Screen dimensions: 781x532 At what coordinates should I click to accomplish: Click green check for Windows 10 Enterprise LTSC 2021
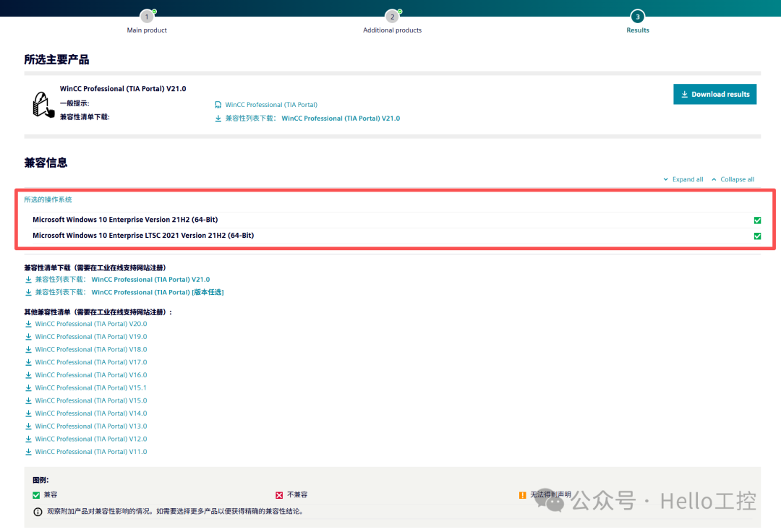[x=757, y=236]
